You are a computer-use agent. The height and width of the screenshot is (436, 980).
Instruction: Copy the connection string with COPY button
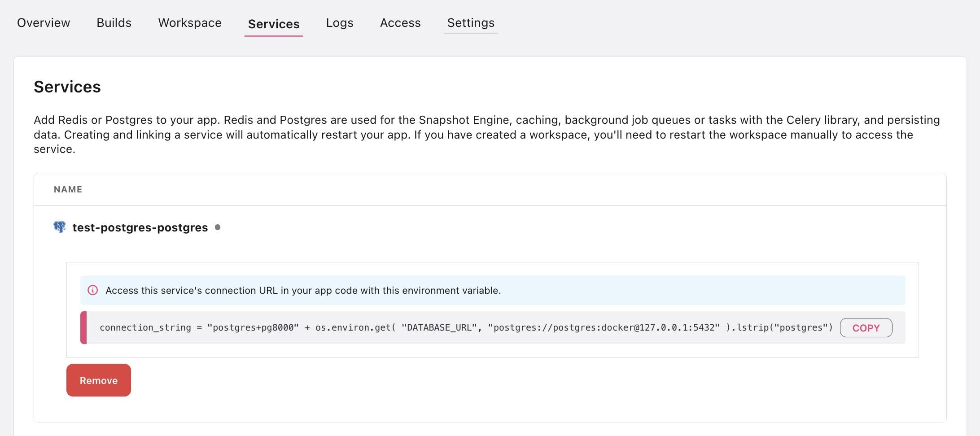click(x=866, y=327)
